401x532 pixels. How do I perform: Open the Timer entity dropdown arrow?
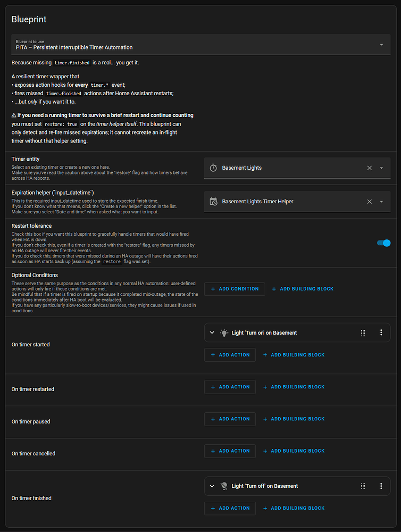tap(381, 168)
